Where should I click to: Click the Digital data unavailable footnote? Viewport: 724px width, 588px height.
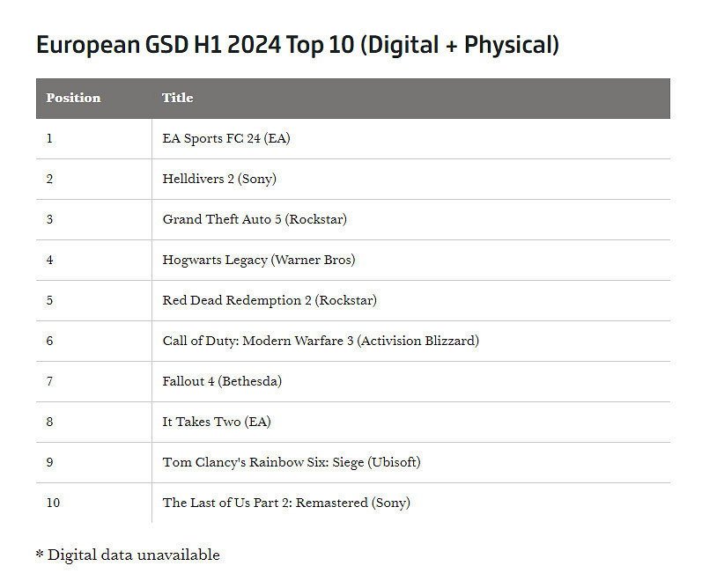coord(128,555)
